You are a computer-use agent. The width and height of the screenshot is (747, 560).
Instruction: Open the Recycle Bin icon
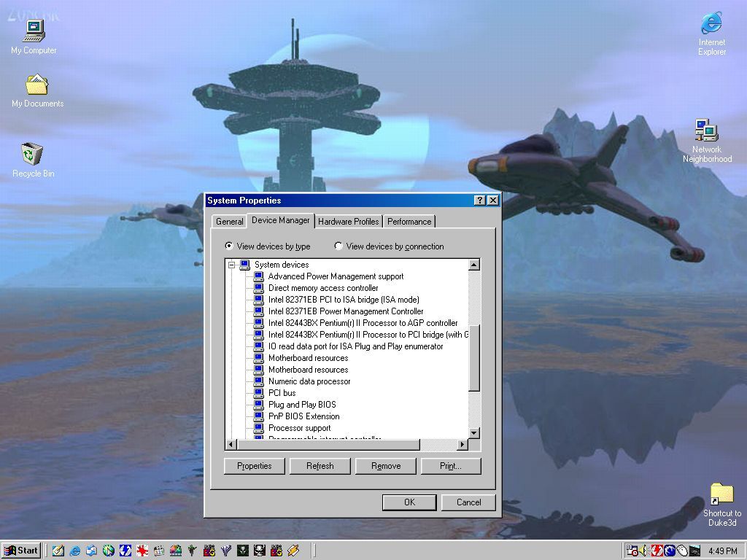tap(32, 155)
